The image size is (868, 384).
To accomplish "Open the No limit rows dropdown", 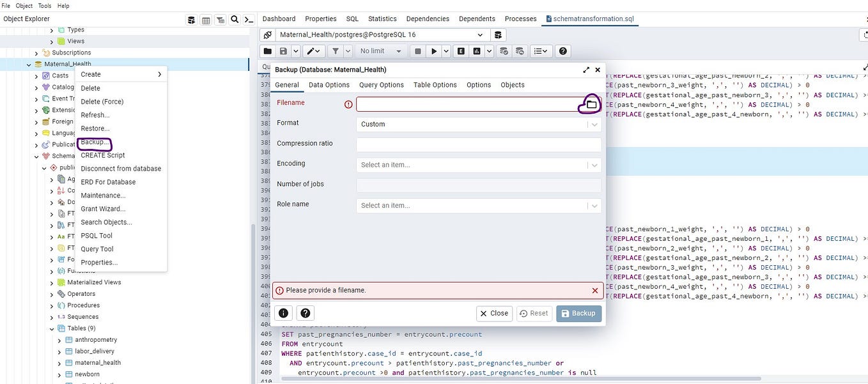I will pos(380,51).
